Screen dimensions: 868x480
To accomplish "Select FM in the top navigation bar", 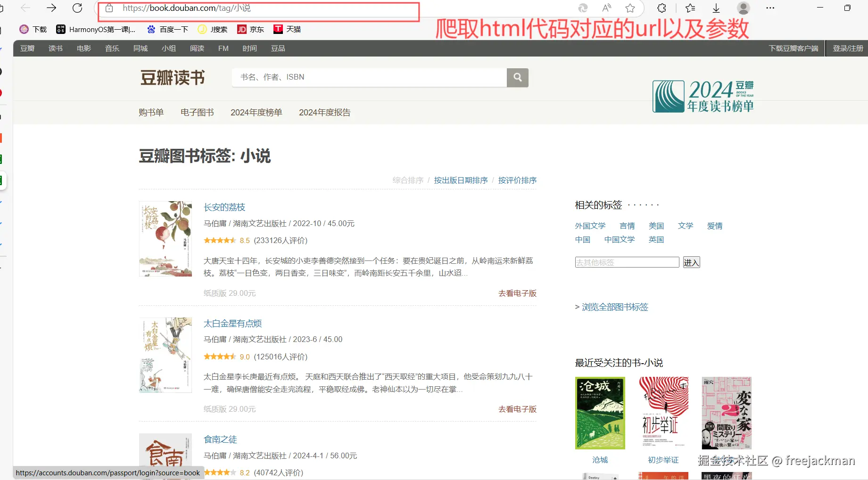I will 223,49.
